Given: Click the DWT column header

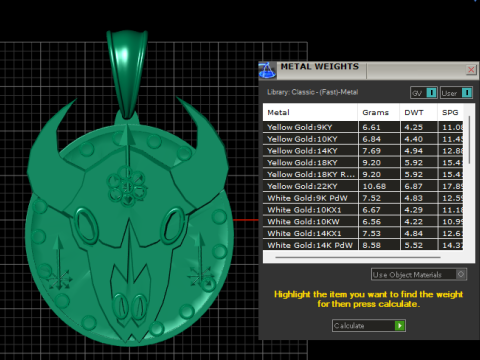Looking at the screenshot, I should coord(419,112).
